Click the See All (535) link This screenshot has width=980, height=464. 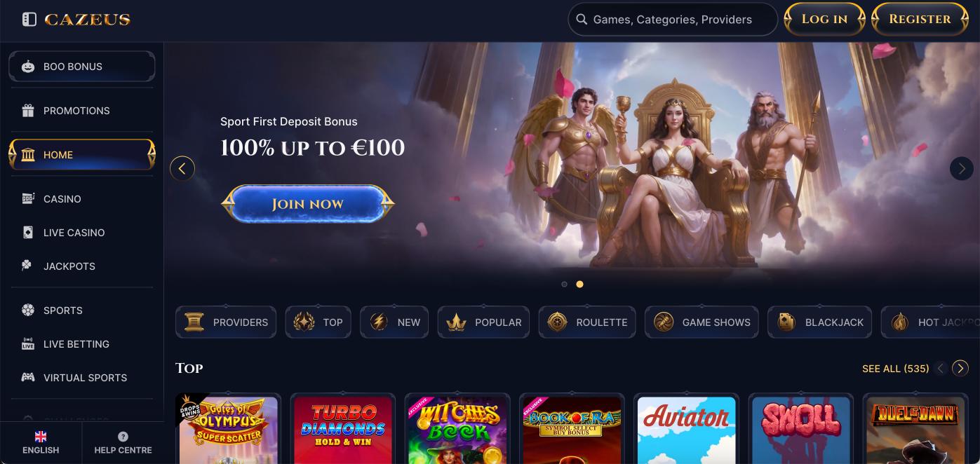tap(895, 369)
